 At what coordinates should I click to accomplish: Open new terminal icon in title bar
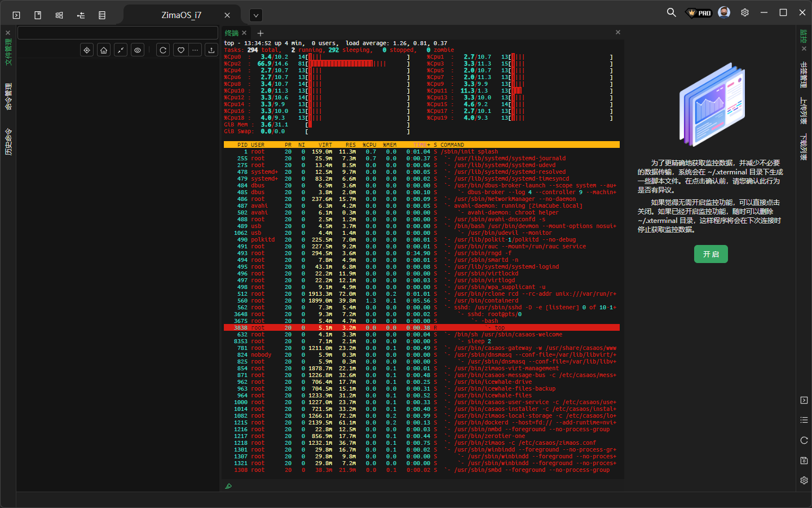tap(16, 15)
